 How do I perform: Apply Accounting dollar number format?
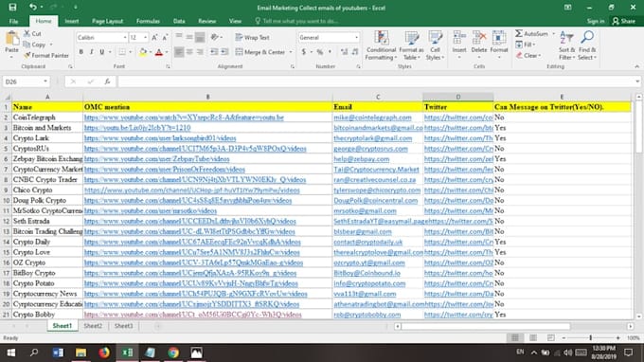tap(303, 52)
